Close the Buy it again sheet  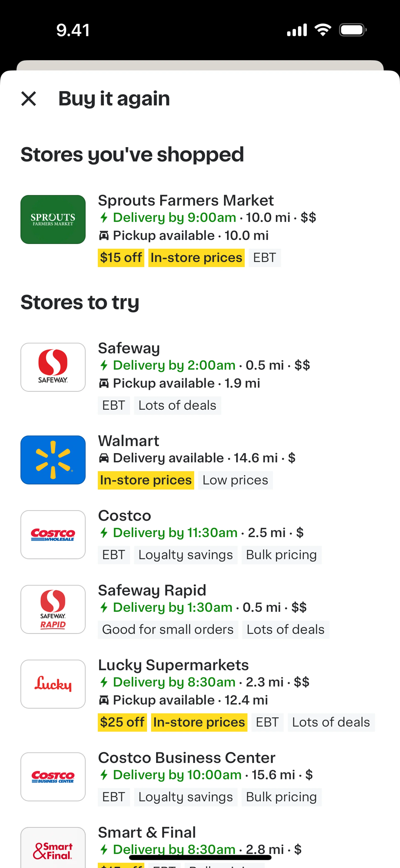29,99
